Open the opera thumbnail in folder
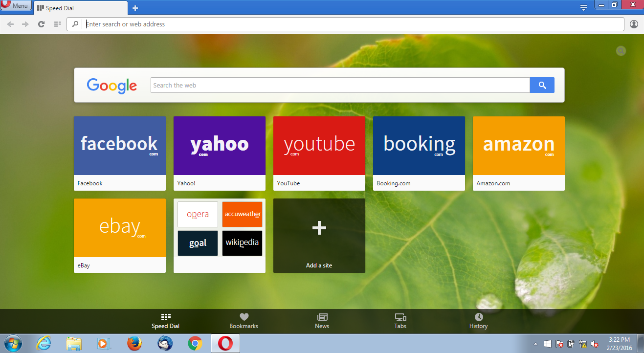Screen dimensions: 644x353 (198, 215)
